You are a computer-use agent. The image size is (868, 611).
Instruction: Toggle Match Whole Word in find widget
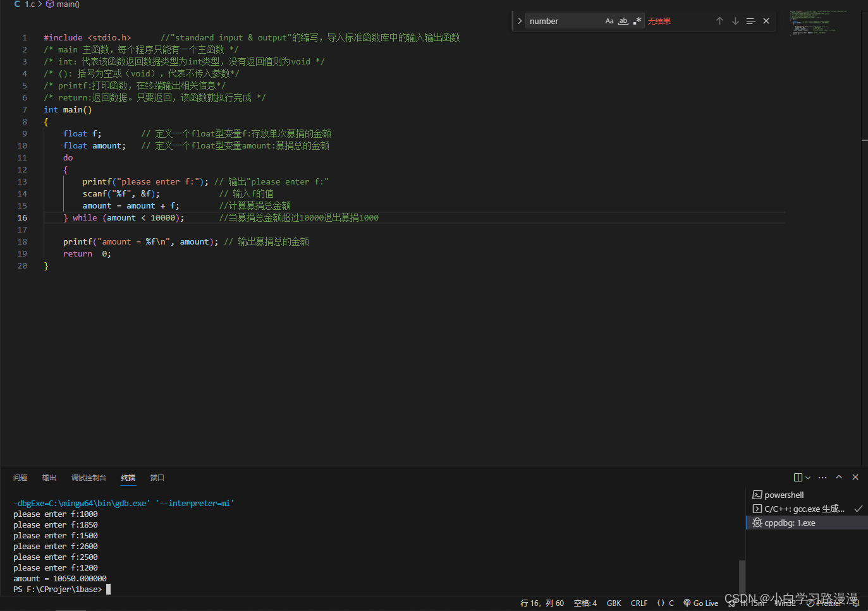[x=623, y=21]
